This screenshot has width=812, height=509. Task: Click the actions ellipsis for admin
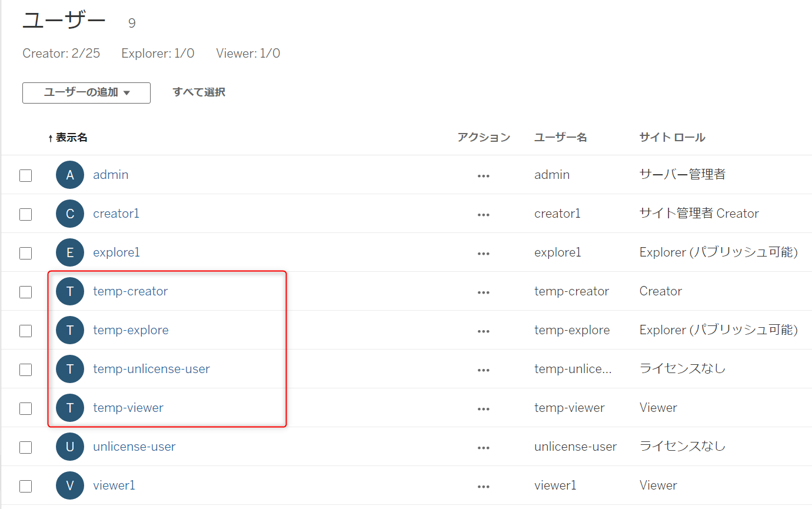483,175
